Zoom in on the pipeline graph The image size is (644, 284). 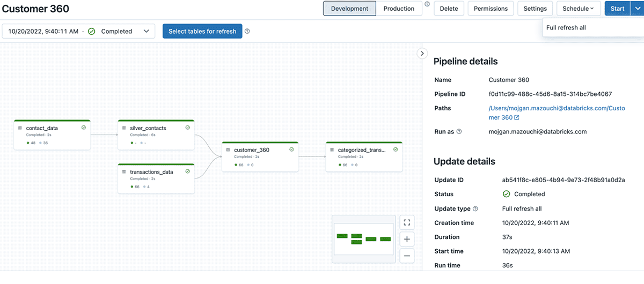click(x=407, y=239)
